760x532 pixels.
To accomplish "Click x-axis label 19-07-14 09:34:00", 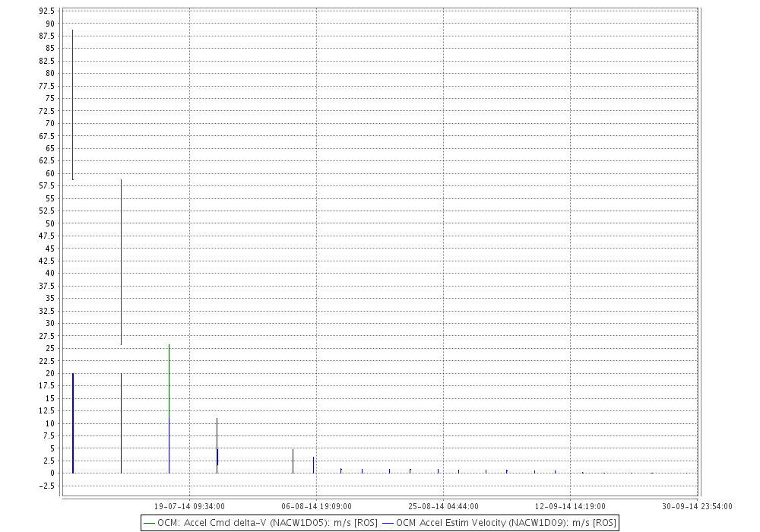I will (189, 506).
